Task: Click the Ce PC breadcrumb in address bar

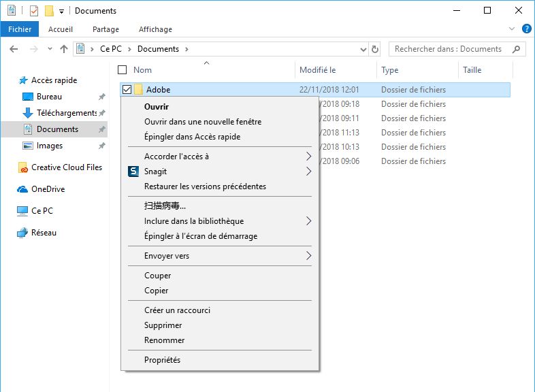Action: pos(111,49)
